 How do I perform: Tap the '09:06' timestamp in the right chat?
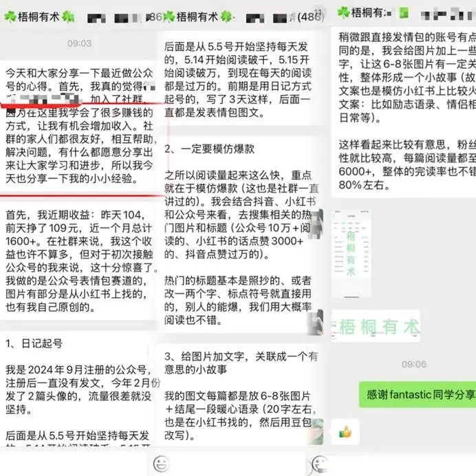pos(414,365)
